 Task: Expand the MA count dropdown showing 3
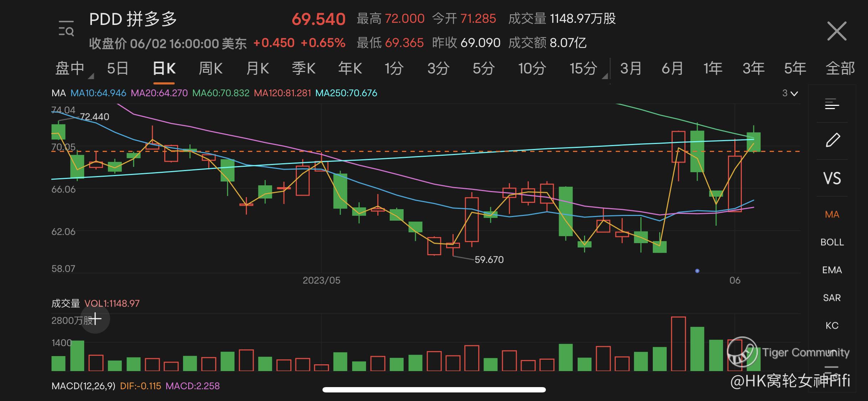coord(790,93)
